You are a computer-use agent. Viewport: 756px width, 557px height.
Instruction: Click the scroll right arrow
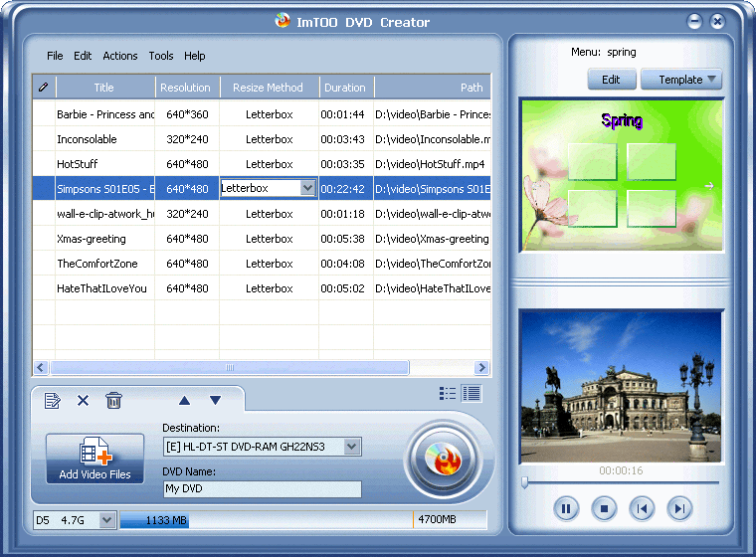point(481,368)
